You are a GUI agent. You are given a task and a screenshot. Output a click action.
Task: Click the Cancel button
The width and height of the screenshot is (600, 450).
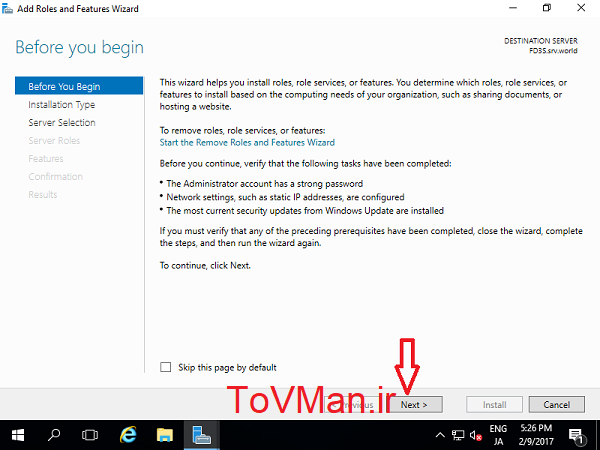pos(557,404)
